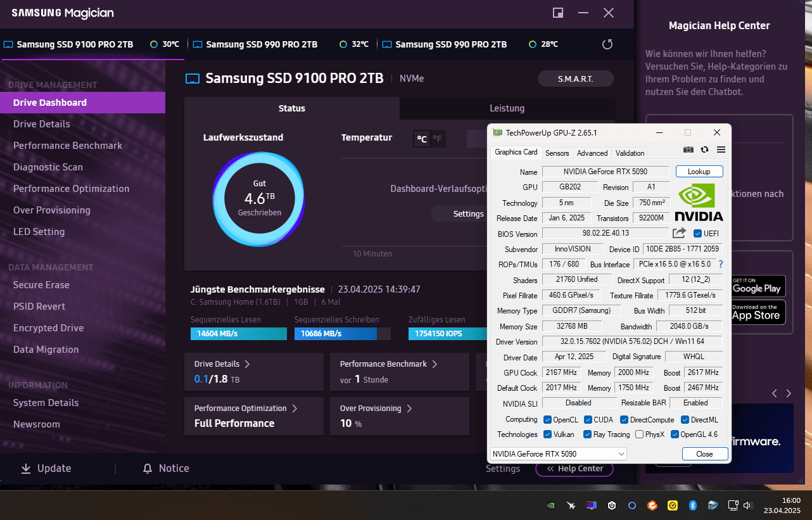Open NVIDIA tray icon in taskbar
812x520 pixels.
pyautogui.click(x=552, y=505)
